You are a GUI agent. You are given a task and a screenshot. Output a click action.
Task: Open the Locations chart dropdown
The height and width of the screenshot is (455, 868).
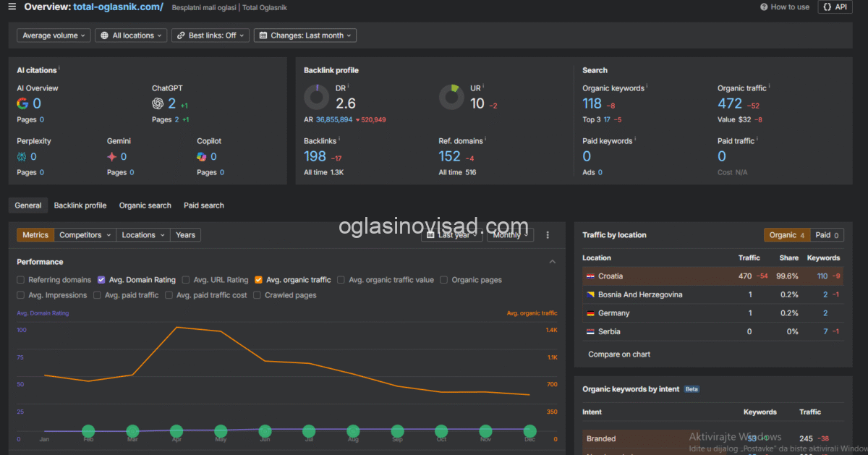tap(143, 235)
